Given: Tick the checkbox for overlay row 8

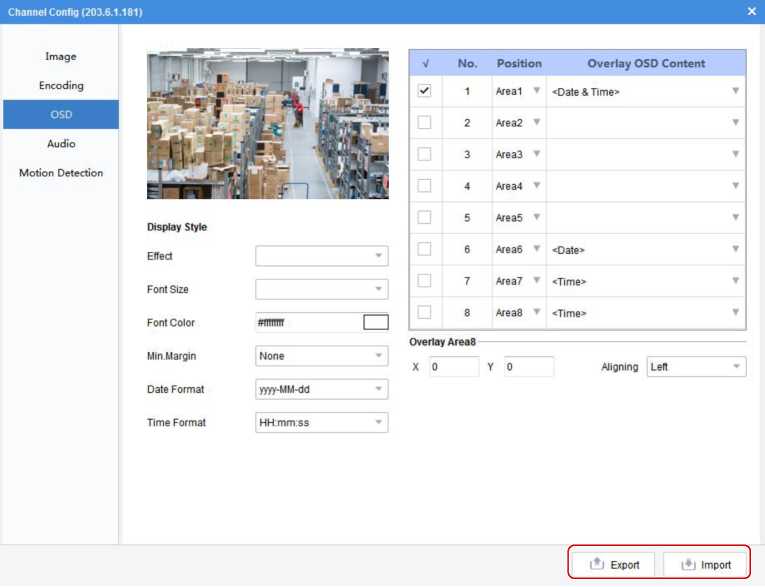Looking at the screenshot, I should coord(424,312).
